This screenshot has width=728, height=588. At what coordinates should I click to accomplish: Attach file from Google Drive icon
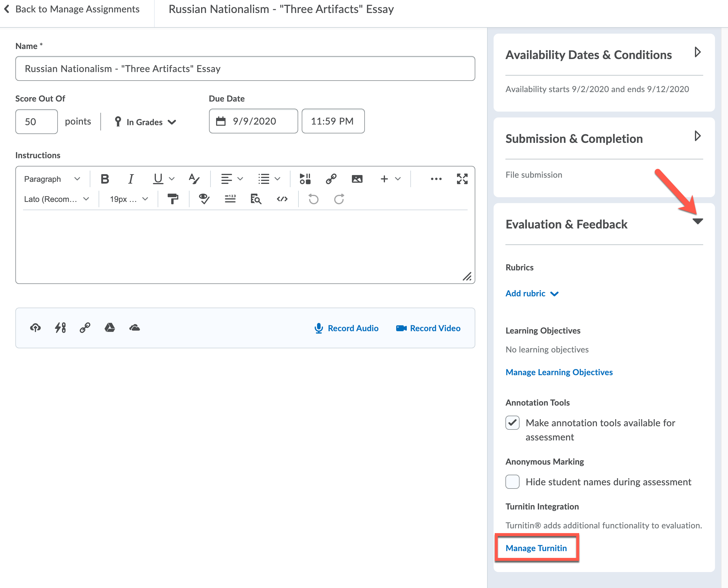point(110,328)
